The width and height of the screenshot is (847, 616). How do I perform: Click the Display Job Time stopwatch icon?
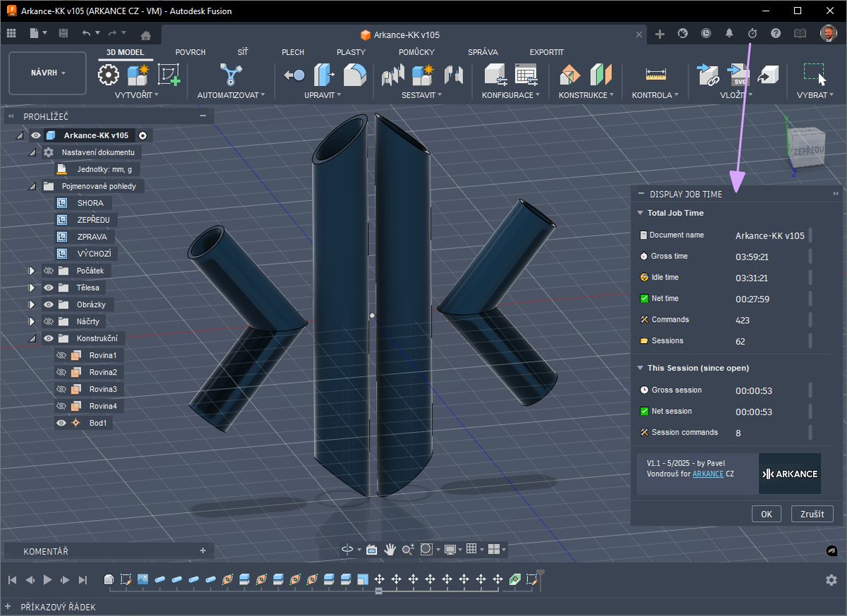pyautogui.click(x=752, y=33)
